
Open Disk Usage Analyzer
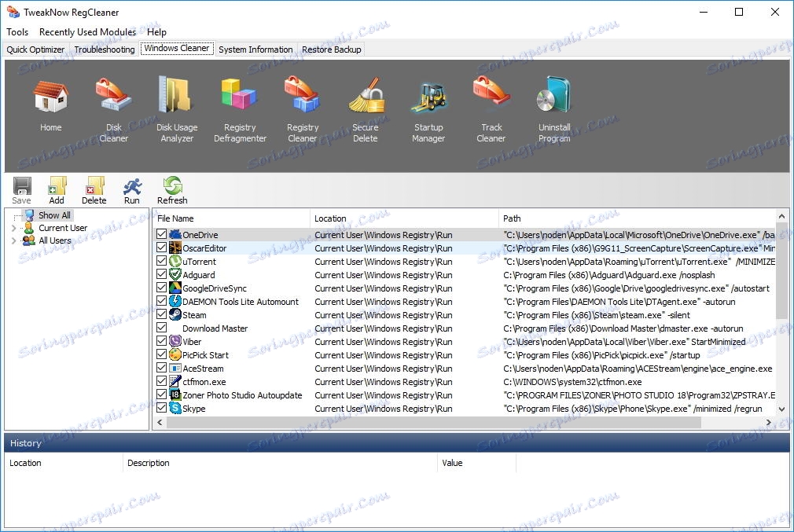click(177, 110)
